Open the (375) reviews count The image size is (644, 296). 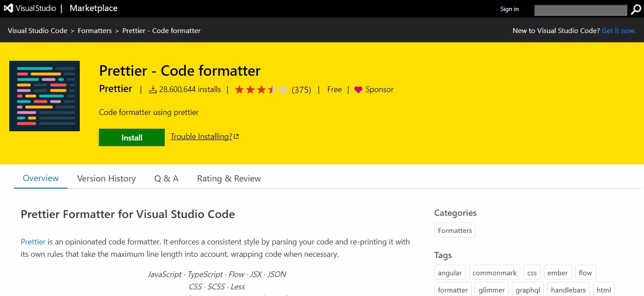point(302,90)
